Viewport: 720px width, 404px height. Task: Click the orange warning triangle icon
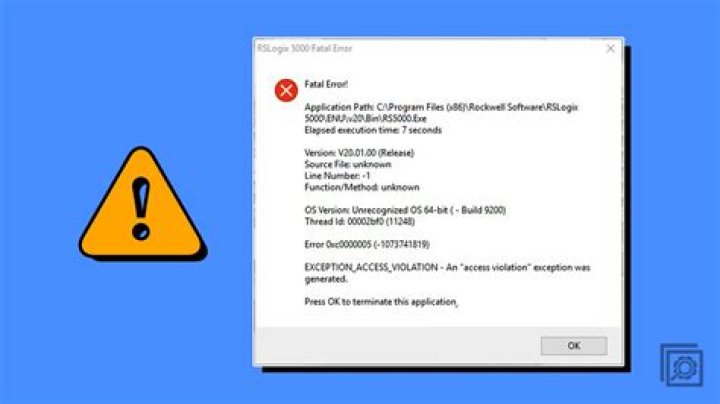pos(142,203)
